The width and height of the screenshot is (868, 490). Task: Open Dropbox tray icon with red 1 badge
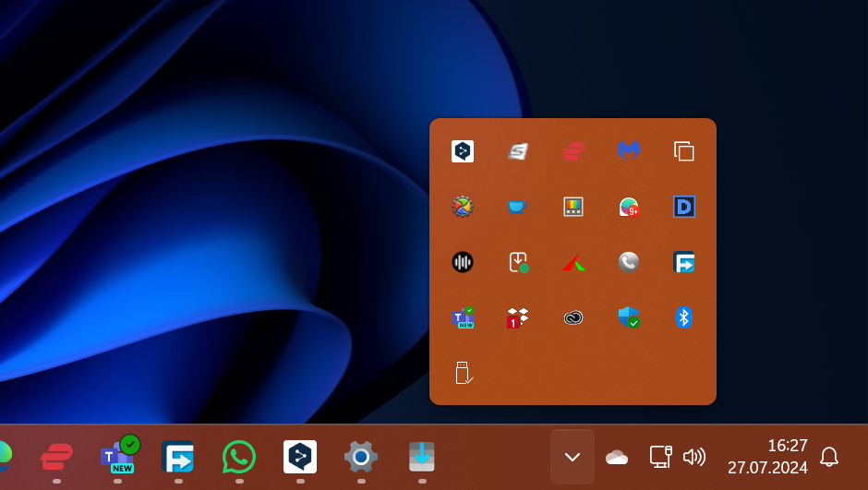pyautogui.click(x=518, y=318)
